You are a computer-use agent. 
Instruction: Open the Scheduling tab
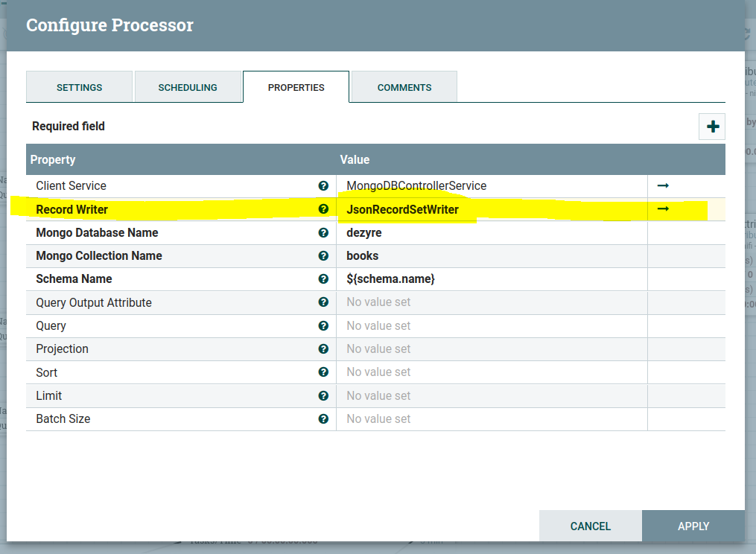pos(188,87)
